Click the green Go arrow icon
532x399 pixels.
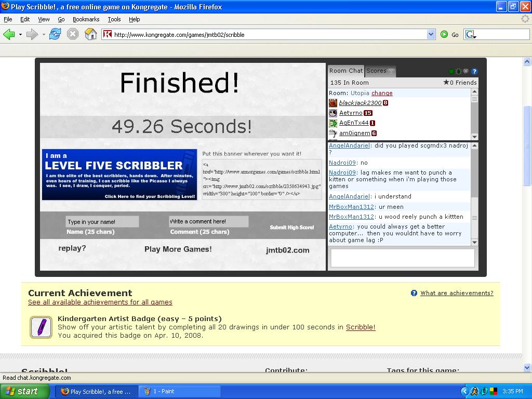click(x=444, y=34)
